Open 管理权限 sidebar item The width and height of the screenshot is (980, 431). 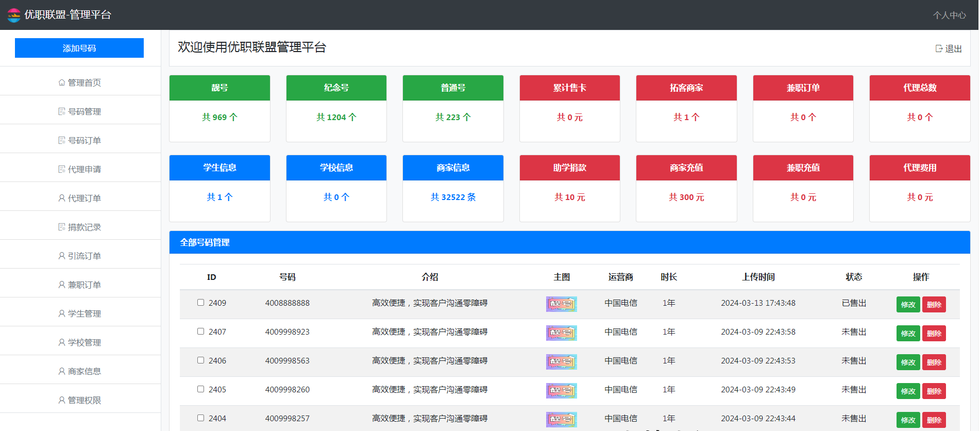point(80,400)
